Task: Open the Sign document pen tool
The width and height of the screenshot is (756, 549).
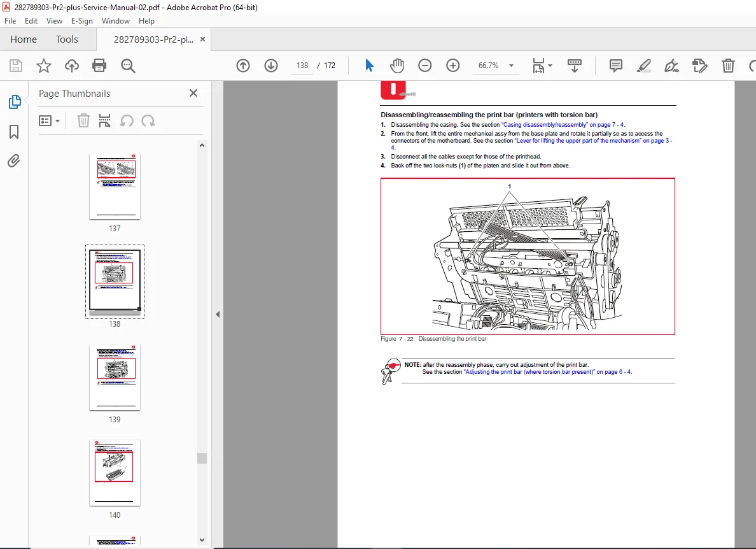Action: (x=671, y=66)
